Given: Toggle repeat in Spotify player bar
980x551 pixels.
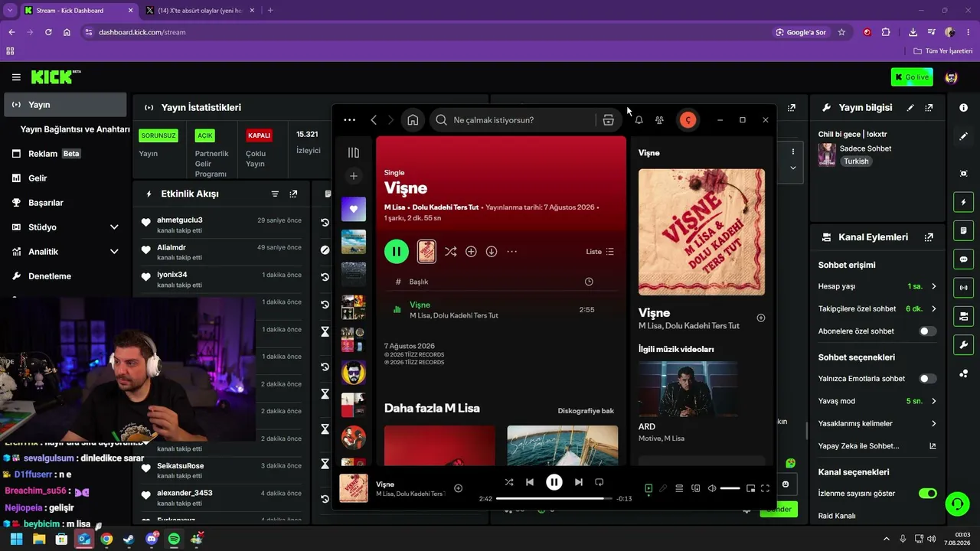Looking at the screenshot, I should click(x=599, y=482).
